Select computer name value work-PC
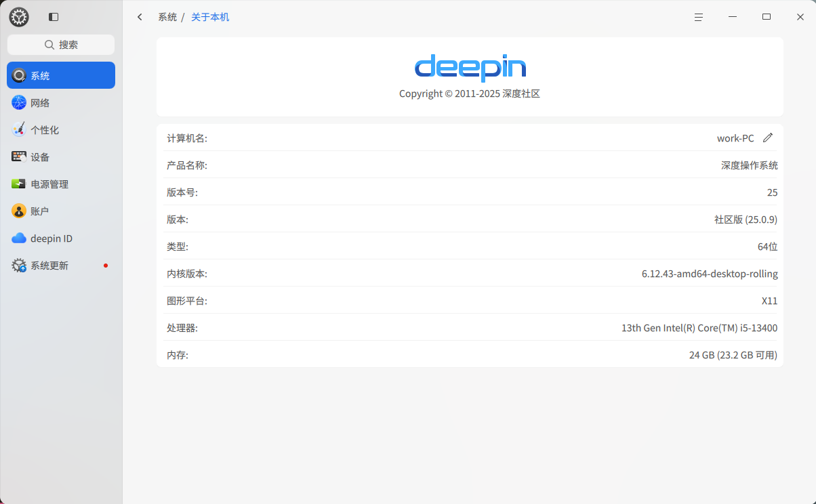This screenshot has width=816, height=504. click(x=735, y=138)
